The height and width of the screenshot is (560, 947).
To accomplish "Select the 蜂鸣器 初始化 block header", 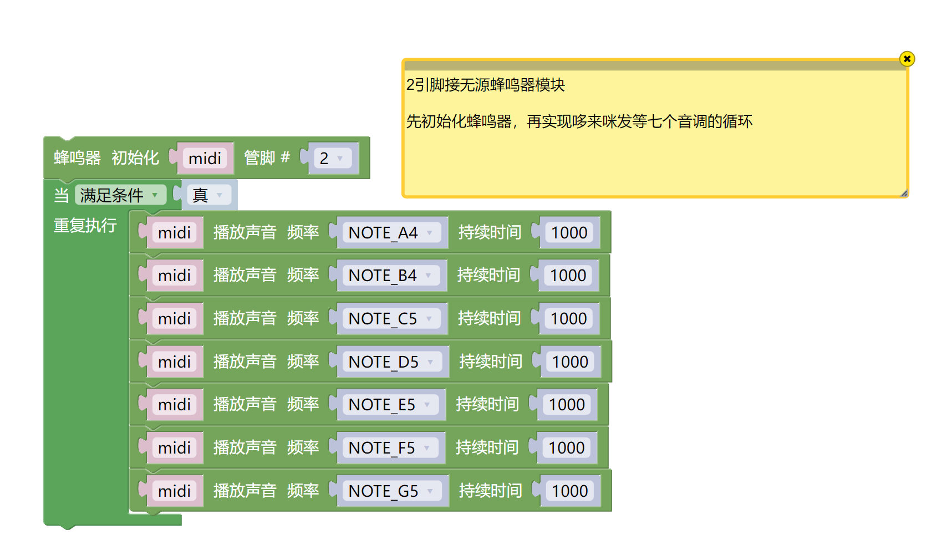I will (105, 158).
